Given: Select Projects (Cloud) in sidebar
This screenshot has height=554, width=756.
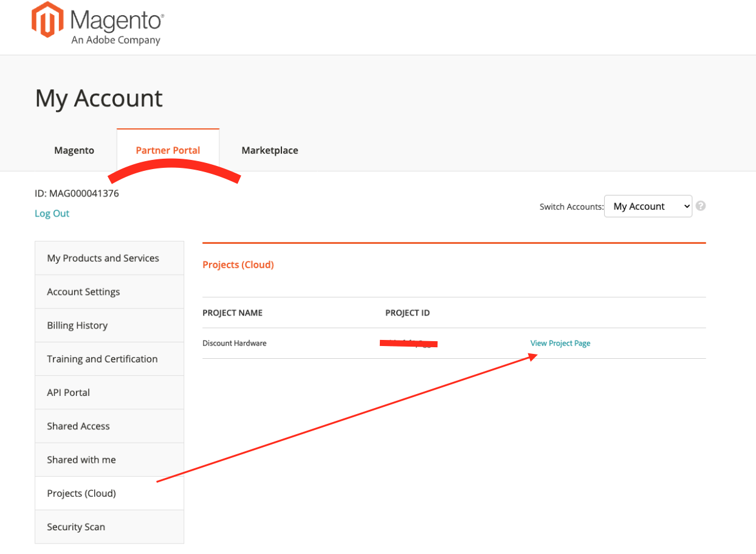Looking at the screenshot, I should tap(109, 493).
